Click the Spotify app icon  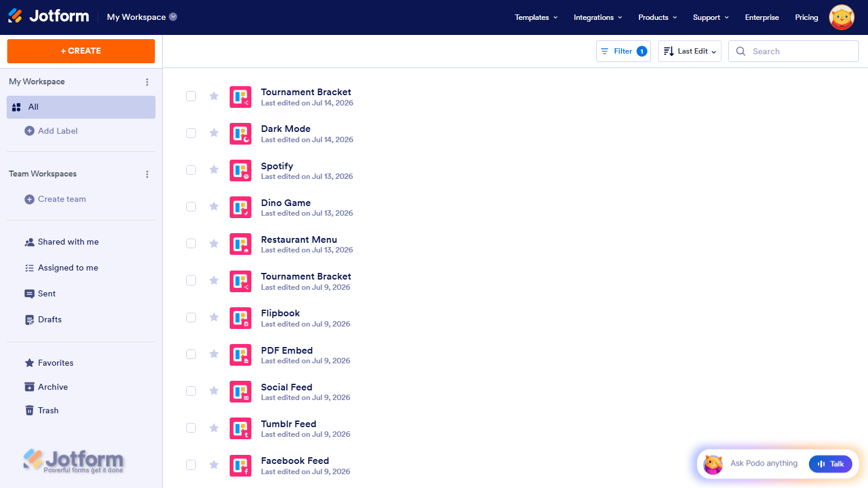(241, 170)
